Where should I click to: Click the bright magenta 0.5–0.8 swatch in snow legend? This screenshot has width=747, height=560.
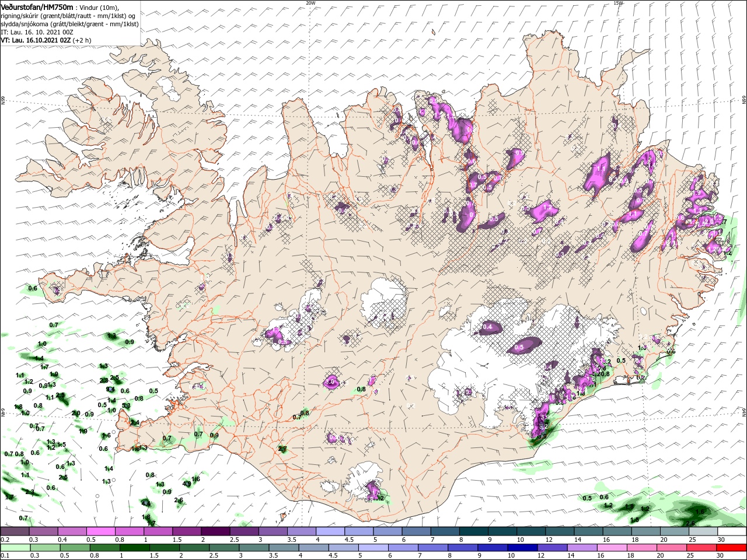tap(100, 531)
